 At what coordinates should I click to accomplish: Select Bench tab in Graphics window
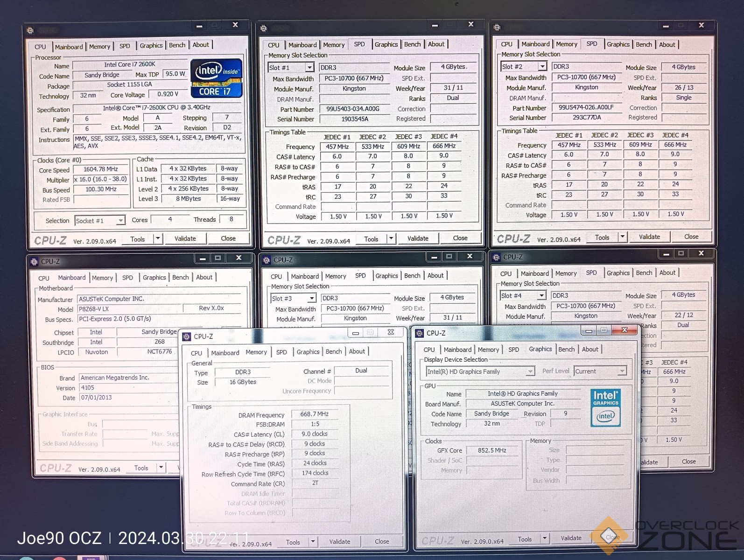[x=566, y=349]
